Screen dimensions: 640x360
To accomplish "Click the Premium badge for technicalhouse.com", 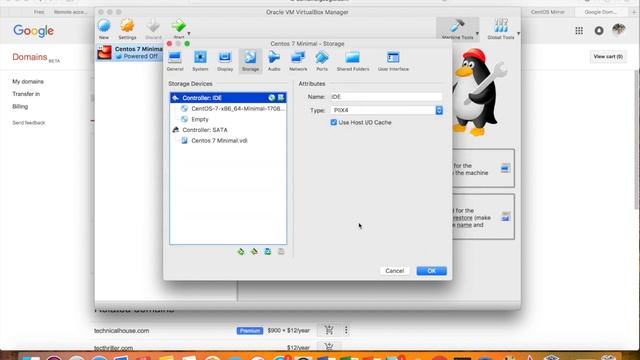I will (x=250, y=331).
